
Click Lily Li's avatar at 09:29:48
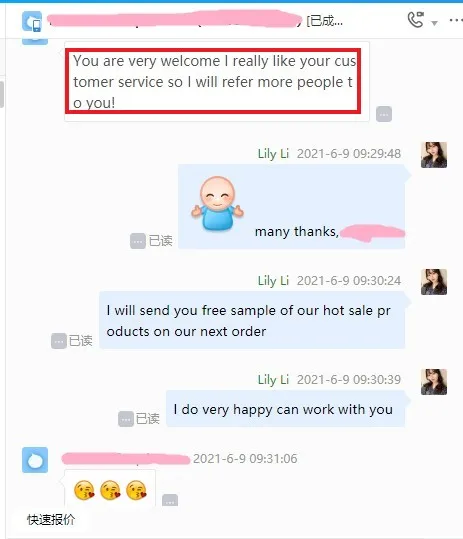point(434,155)
